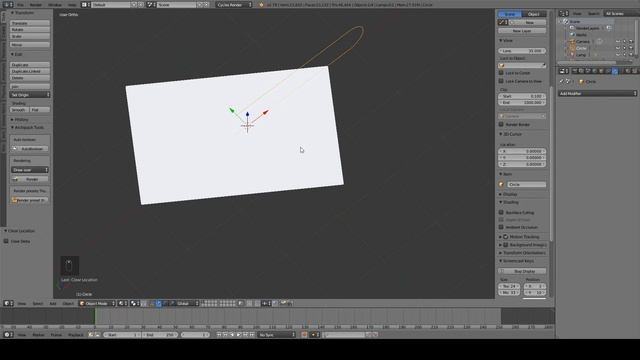Click the 3D Cursor X location field
This screenshot has width=640, height=360.
point(522,151)
